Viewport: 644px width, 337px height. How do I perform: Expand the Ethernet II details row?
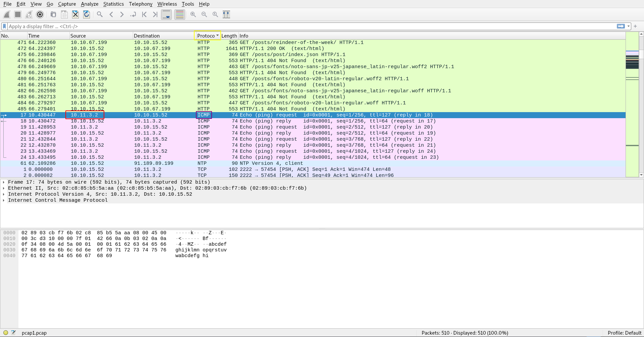click(x=4, y=188)
